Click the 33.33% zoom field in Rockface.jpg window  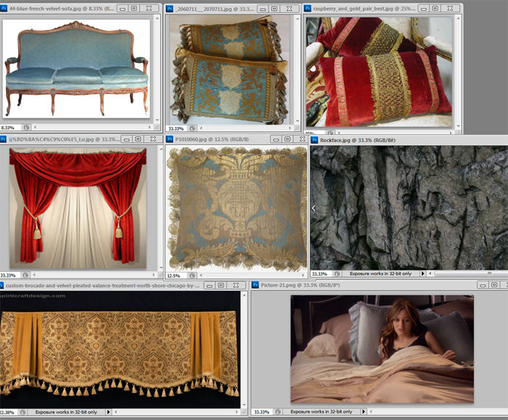click(321, 273)
